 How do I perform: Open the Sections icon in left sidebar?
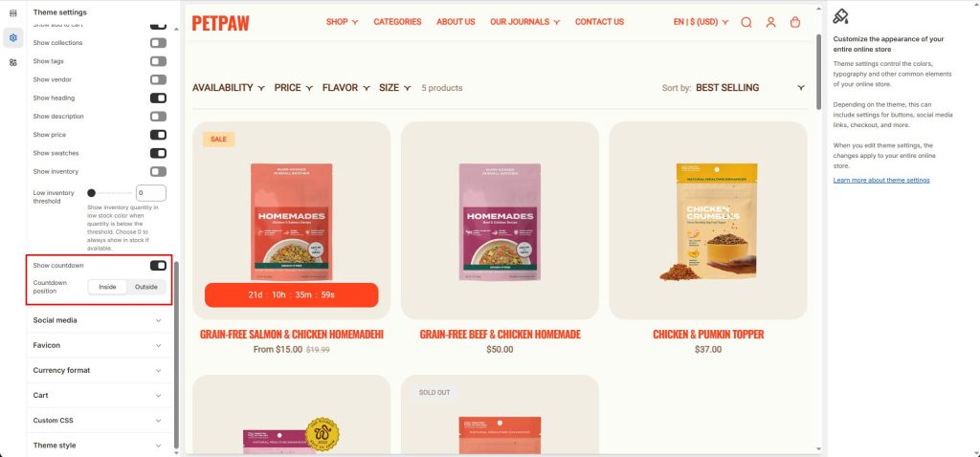[13, 13]
